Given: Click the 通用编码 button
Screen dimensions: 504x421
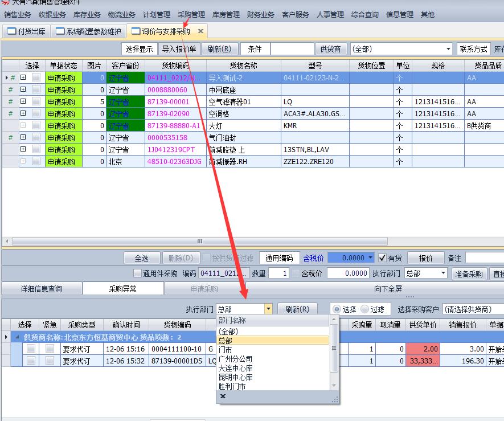Looking at the screenshot, I should pos(279,258).
